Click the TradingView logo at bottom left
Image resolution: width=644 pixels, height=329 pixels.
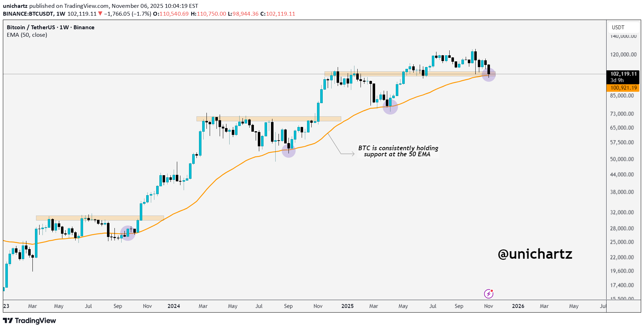(x=30, y=320)
